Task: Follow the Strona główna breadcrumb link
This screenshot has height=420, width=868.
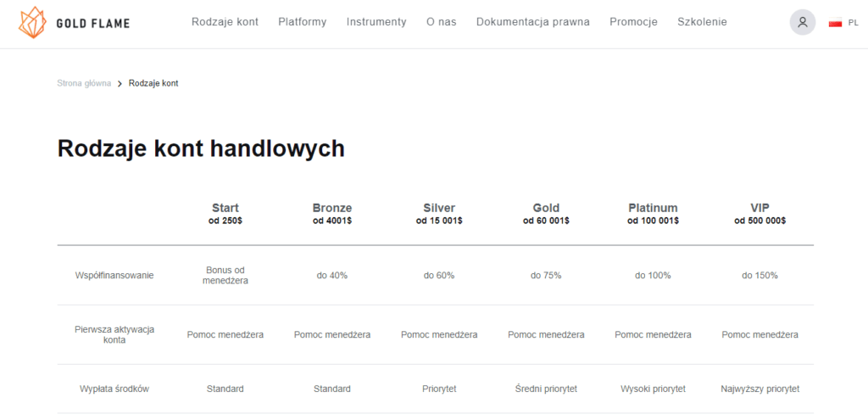Action: point(84,83)
